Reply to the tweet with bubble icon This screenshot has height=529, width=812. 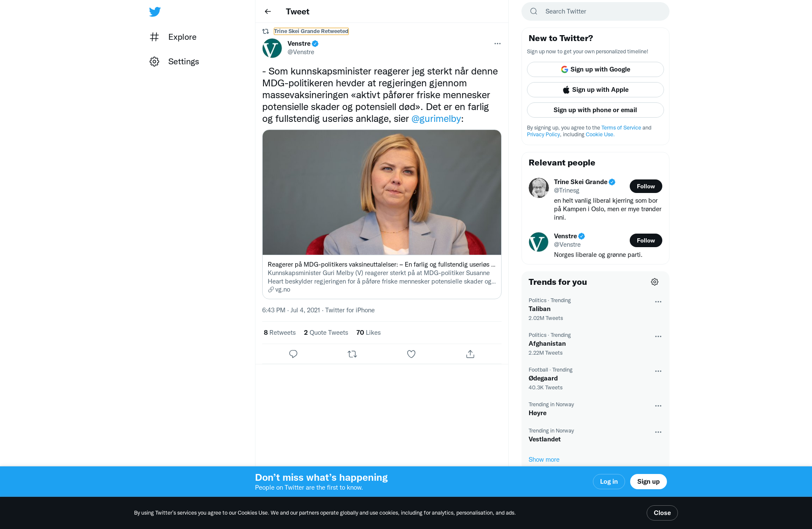click(x=293, y=354)
